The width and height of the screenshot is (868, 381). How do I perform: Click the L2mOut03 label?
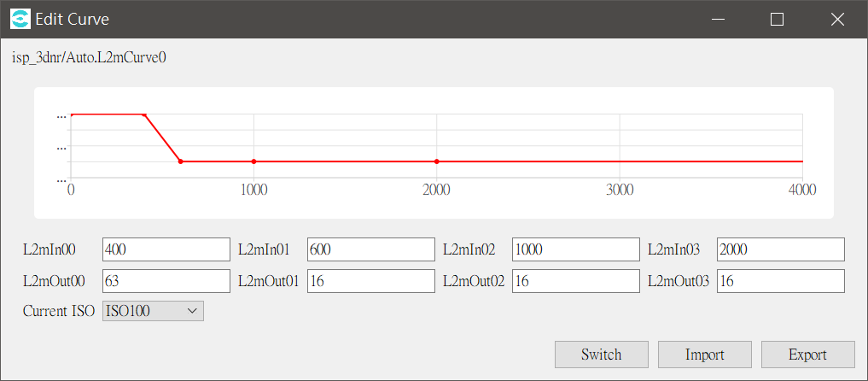679,281
